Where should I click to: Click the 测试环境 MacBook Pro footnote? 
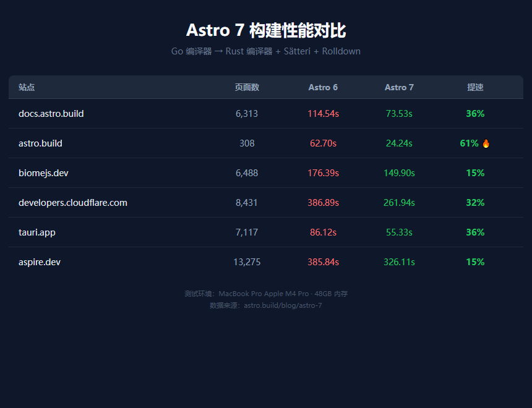pyautogui.click(x=266, y=294)
